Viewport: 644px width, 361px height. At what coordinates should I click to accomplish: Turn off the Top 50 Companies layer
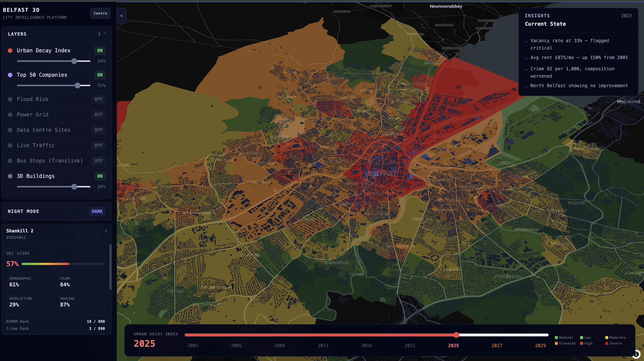click(100, 75)
